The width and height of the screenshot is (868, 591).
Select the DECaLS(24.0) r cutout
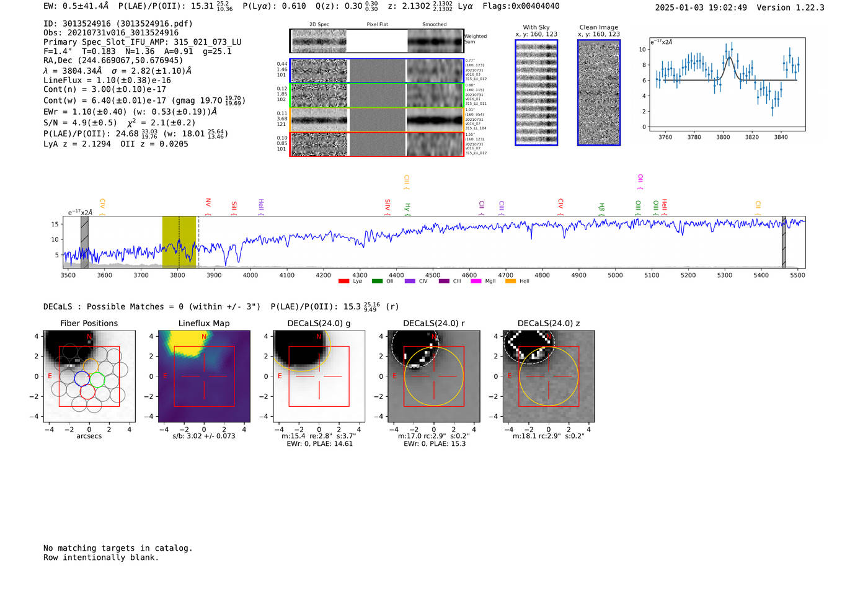(x=434, y=376)
